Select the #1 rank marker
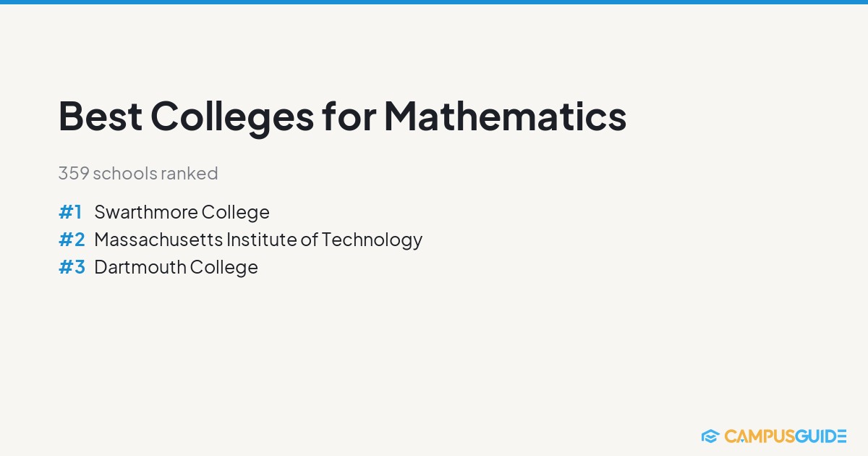The width and height of the screenshot is (868, 456). (70, 212)
